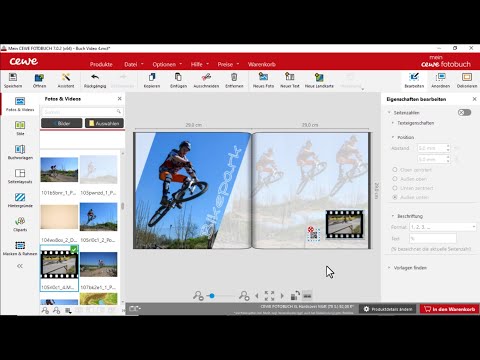Collapse the Seitenzahlen section
The height and width of the screenshot is (360, 480).
tap(389, 113)
